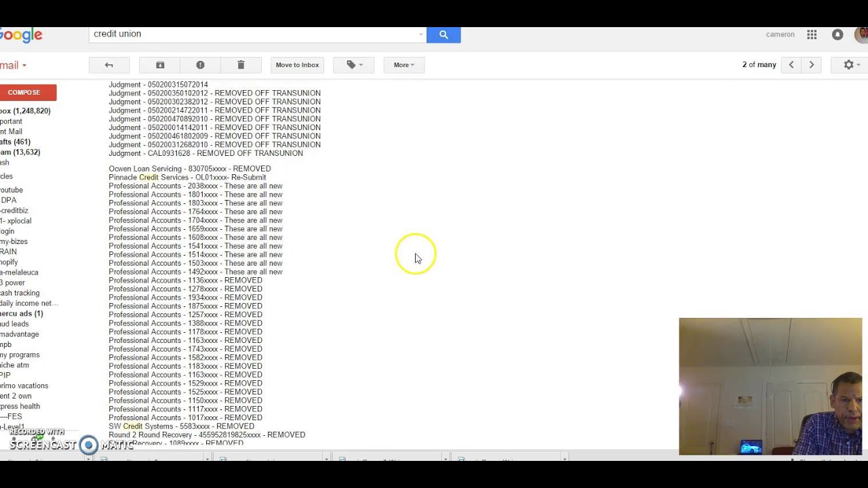This screenshot has height=488, width=868.
Task: Go back to the message list arrow
Action: tap(108, 65)
